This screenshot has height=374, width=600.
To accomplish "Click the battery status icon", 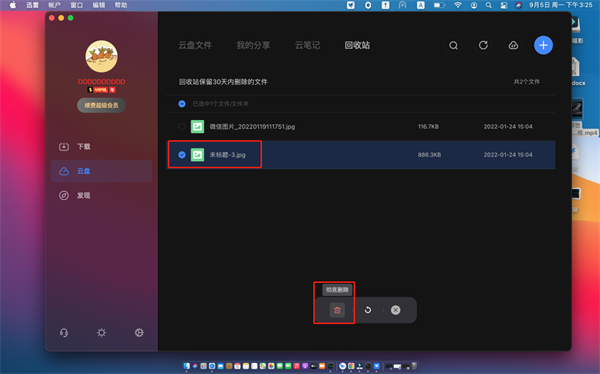I will coord(439,5).
